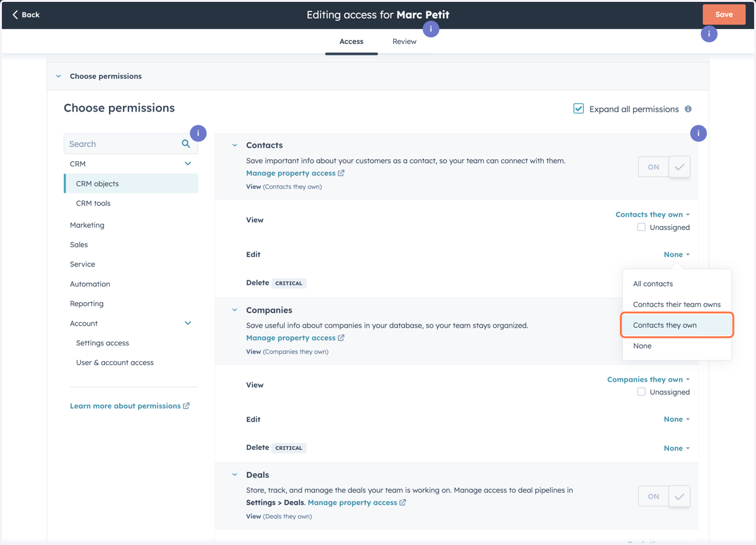The width and height of the screenshot is (756, 545).
Task: Click the purple info marker near Save
Action: click(709, 34)
